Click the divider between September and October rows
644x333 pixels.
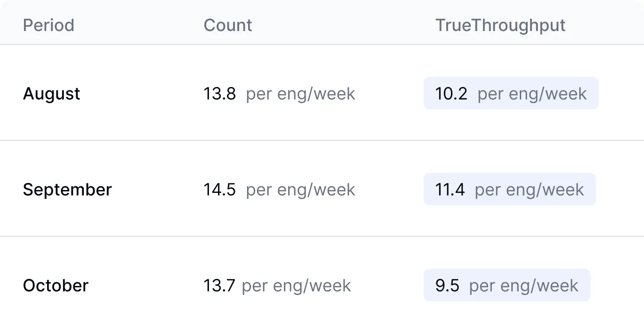pyautogui.click(x=322, y=236)
